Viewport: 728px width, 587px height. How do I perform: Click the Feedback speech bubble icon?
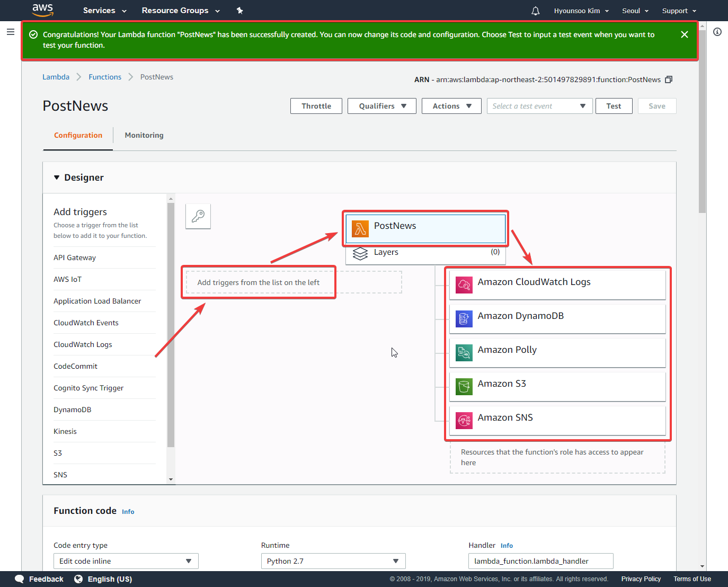tap(20, 579)
